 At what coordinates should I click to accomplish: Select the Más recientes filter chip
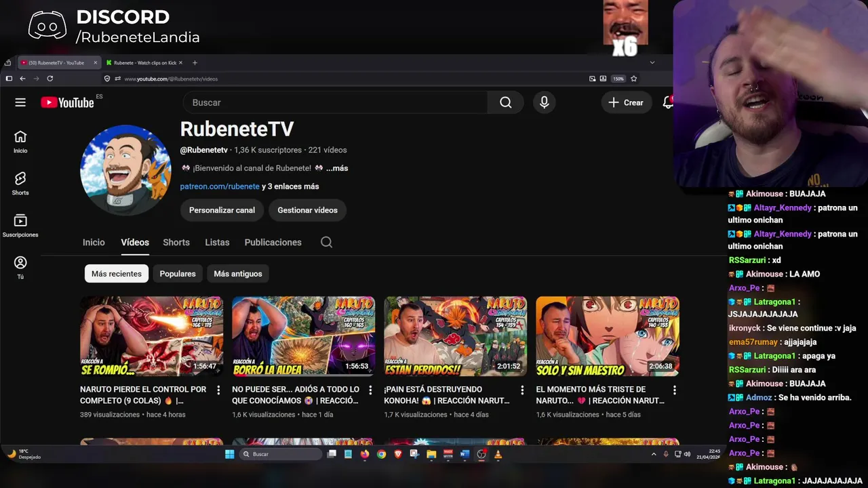click(117, 274)
